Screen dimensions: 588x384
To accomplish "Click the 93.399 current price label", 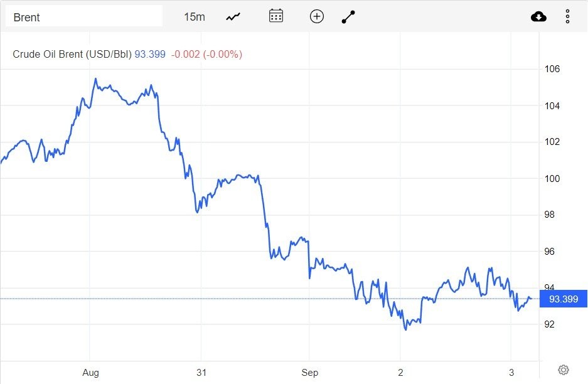I will coord(150,55).
